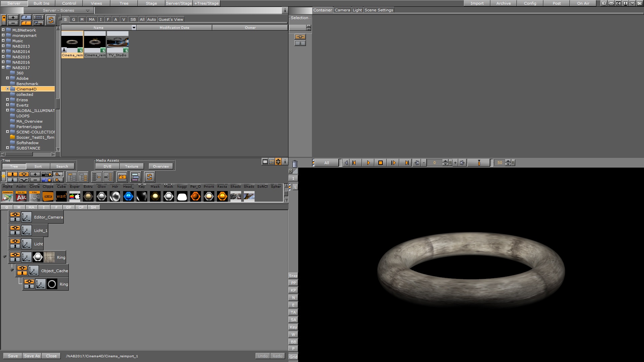644x362 pixels.
Task: Toggle the BB bounding box button
Action: [293, 342]
